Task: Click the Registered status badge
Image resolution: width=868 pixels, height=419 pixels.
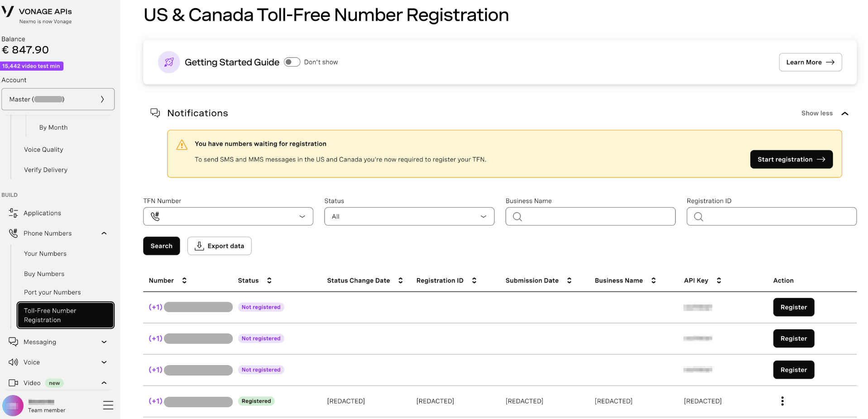Action: click(256, 401)
